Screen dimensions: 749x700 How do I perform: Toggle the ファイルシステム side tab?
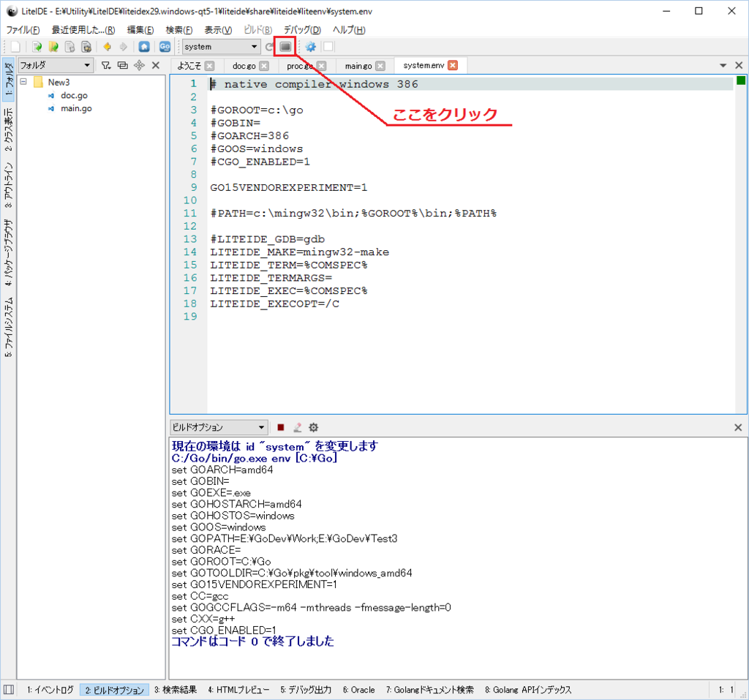tap(9, 327)
